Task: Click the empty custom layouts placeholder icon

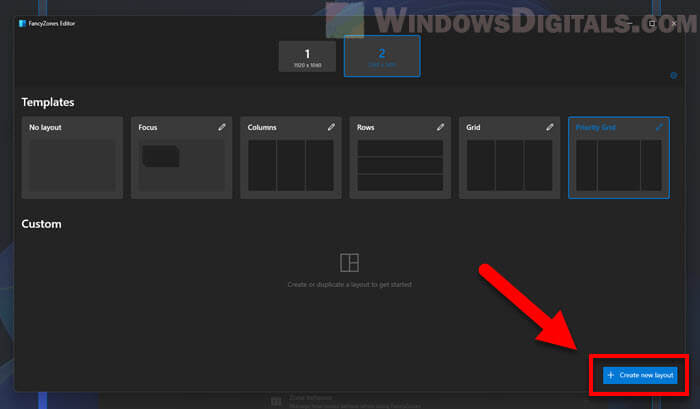Action: pos(350,263)
